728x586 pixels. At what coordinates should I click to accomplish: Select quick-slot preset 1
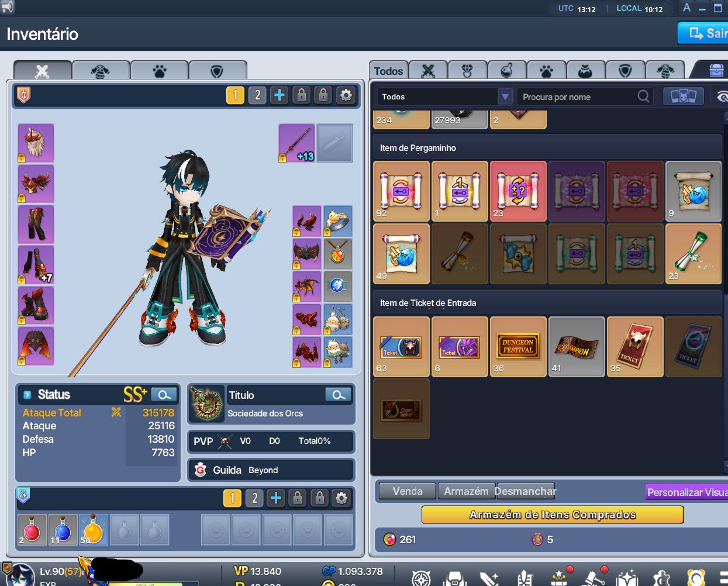click(232, 498)
